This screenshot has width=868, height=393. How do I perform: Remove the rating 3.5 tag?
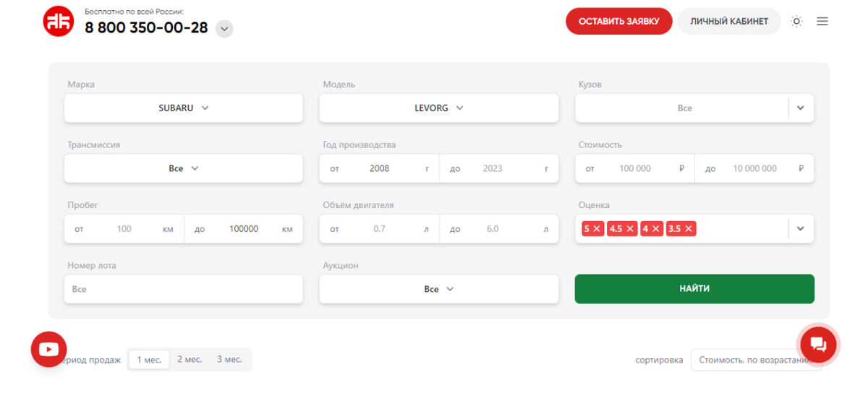[x=689, y=229]
